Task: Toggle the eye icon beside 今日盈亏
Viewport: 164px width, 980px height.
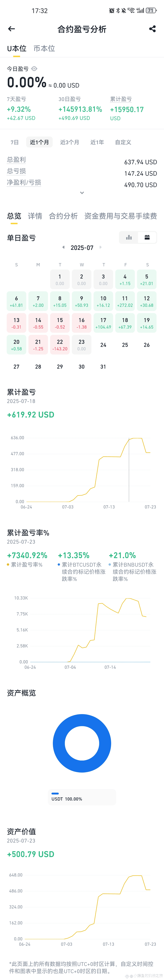Action: [34, 69]
